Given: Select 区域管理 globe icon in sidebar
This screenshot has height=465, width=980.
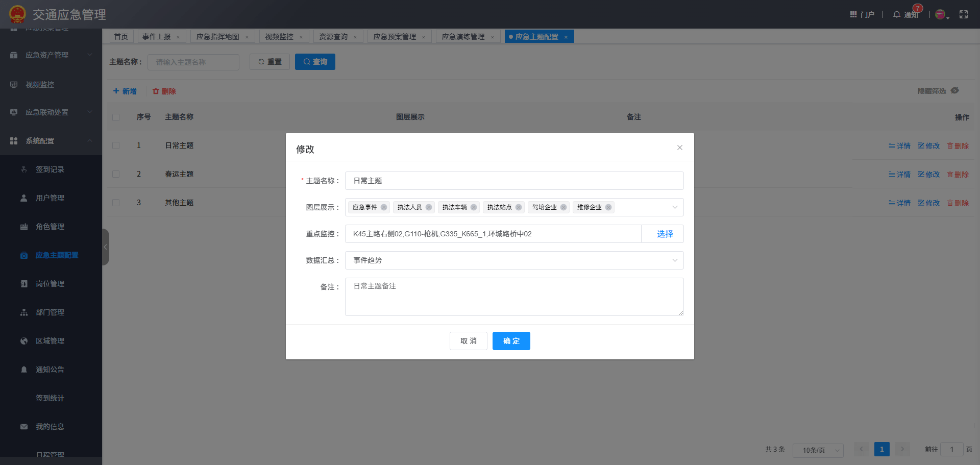Looking at the screenshot, I should click(x=23, y=340).
